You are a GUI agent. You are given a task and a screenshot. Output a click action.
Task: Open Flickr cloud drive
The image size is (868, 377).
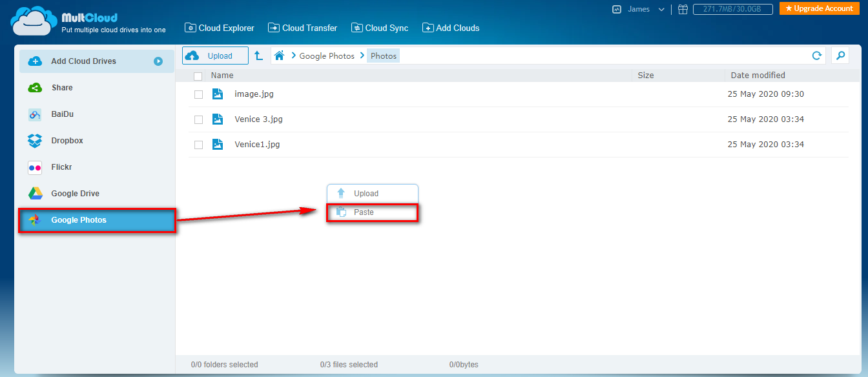click(x=97, y=167)
